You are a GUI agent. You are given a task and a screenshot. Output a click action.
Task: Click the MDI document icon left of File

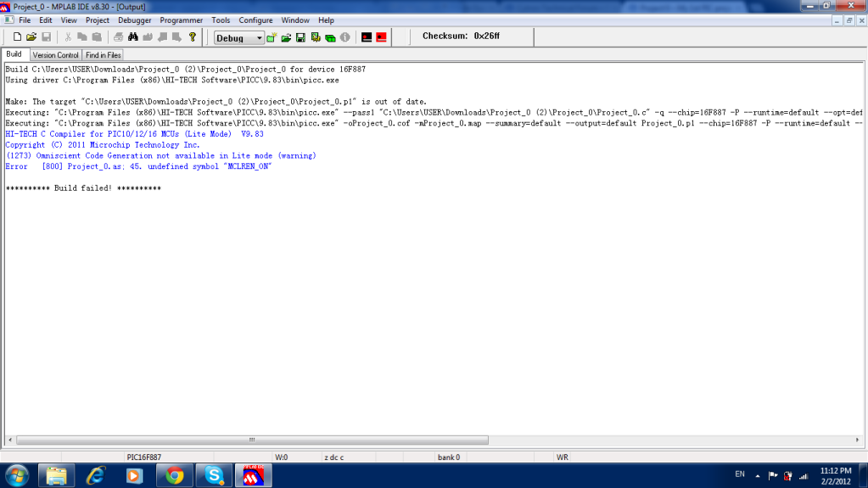(8, 20)
